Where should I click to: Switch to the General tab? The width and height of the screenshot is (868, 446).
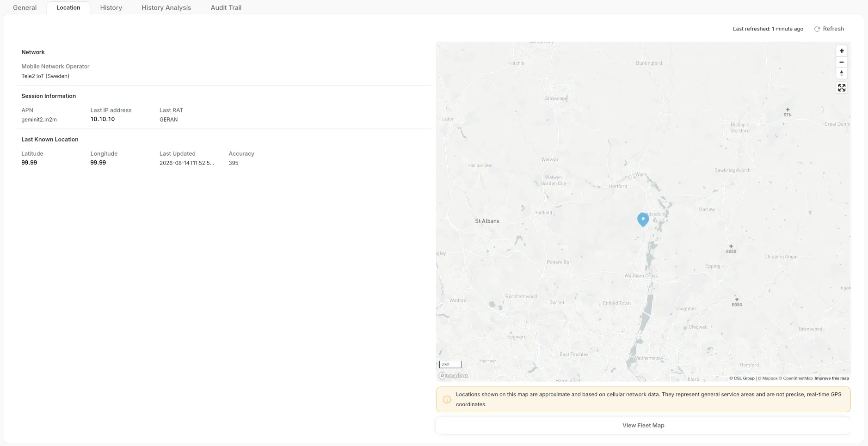[25, 7]
